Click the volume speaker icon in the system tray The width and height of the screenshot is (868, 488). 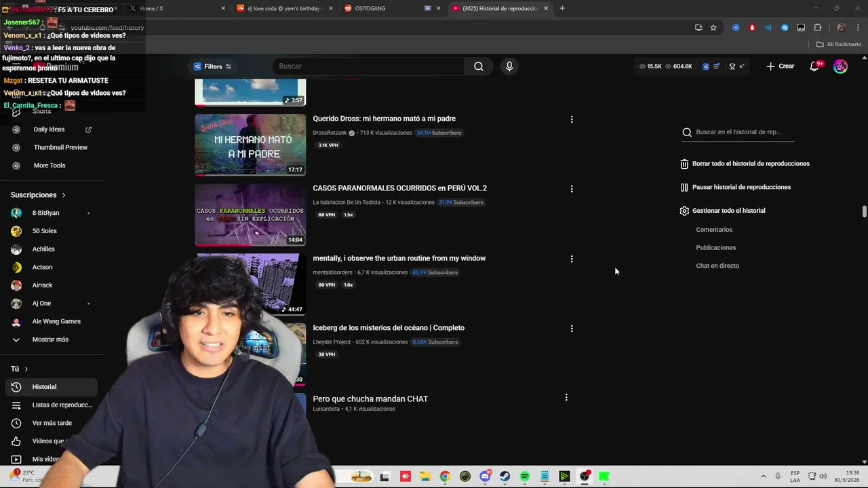pos(823,476)
